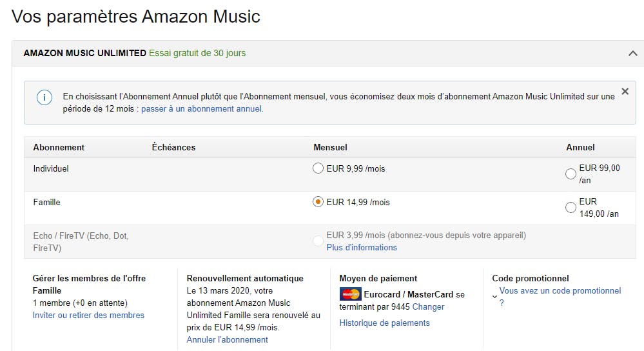Select Famille monthly EUR 14,99 option
Screen dimensions: 644x351
click(318, 202)
